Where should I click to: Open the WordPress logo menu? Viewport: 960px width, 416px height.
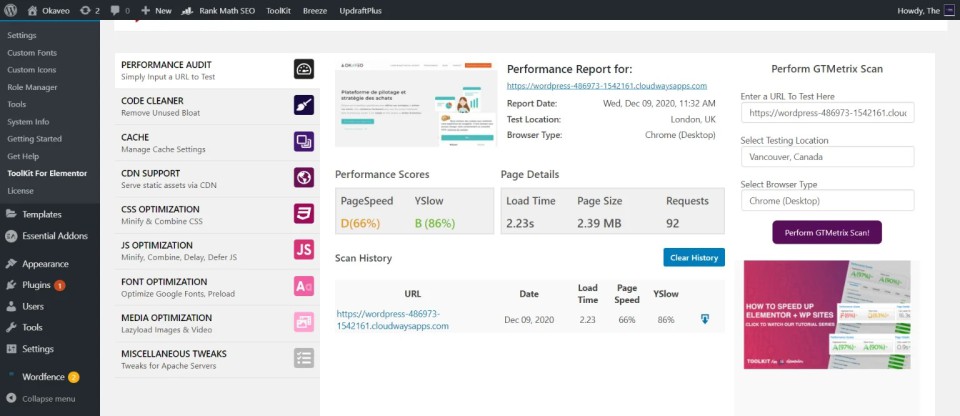coord(11,10)
